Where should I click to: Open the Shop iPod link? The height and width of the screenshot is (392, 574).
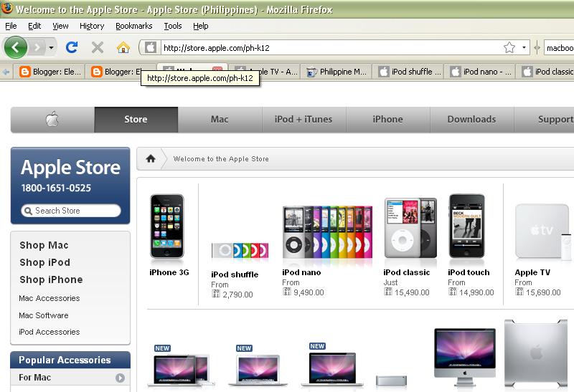[x=44, y=262]
